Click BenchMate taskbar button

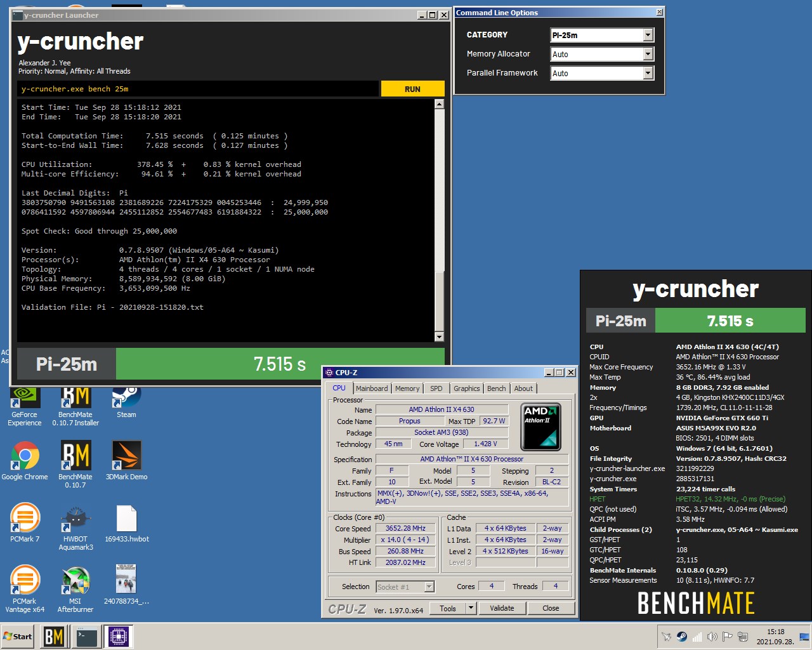point(54,637)
